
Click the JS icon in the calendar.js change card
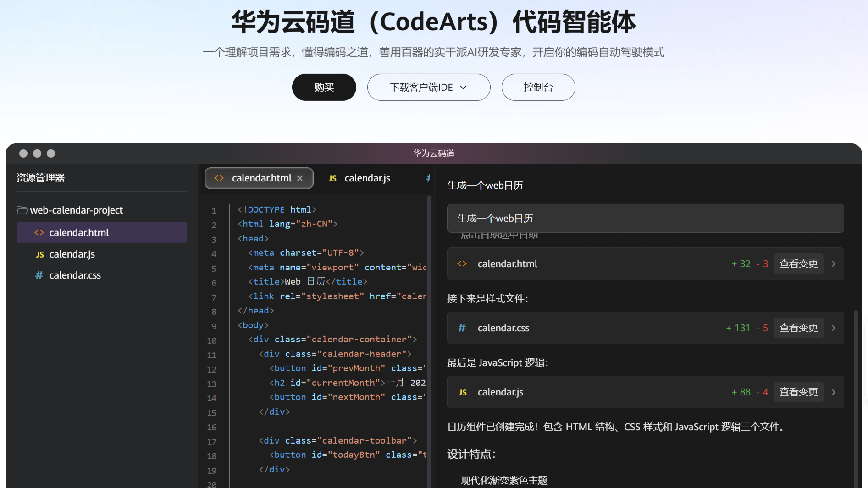click(463, 392)
